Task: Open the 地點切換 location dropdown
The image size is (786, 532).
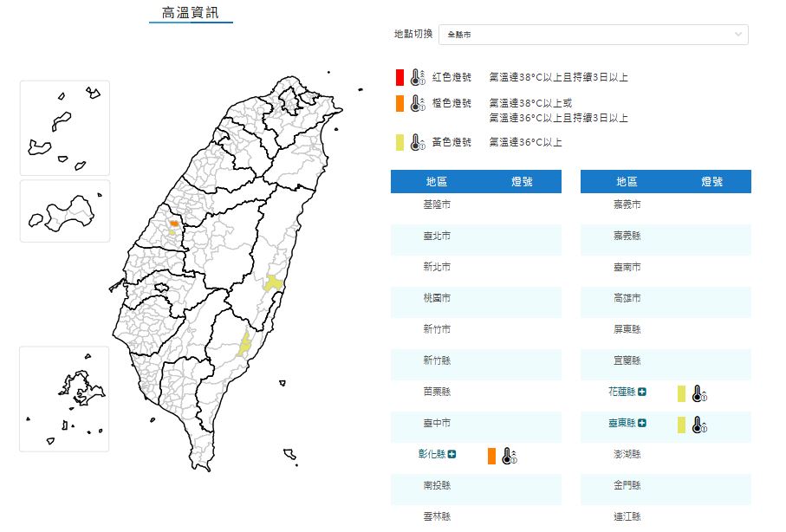Action: (x=594, y=35)
